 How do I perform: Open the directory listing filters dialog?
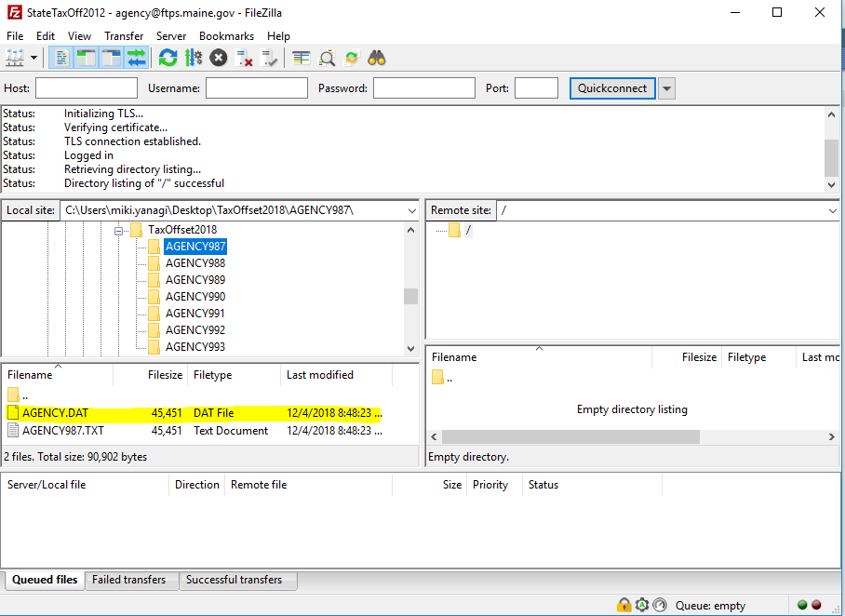[301, 58]
